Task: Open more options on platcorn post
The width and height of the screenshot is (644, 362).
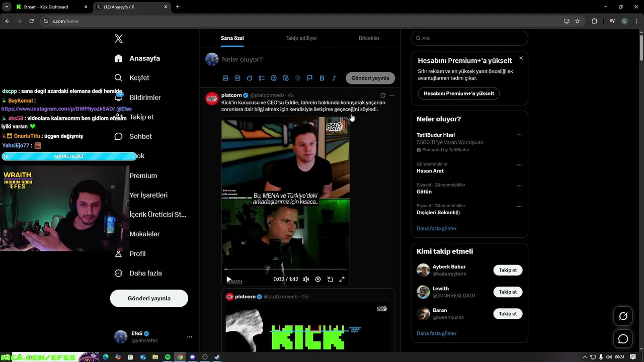Action: click(392, 95)
